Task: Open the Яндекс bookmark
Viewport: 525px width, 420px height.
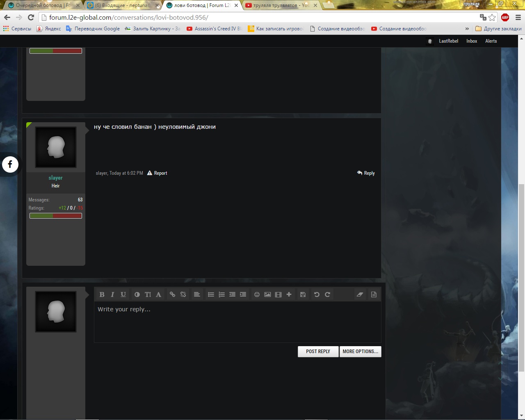Action: coord(49,29)
